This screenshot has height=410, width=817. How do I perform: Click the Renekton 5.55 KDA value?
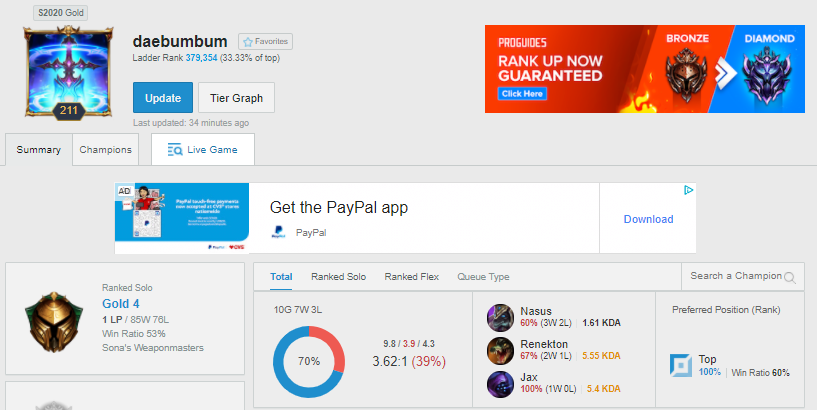pos(601,356)
